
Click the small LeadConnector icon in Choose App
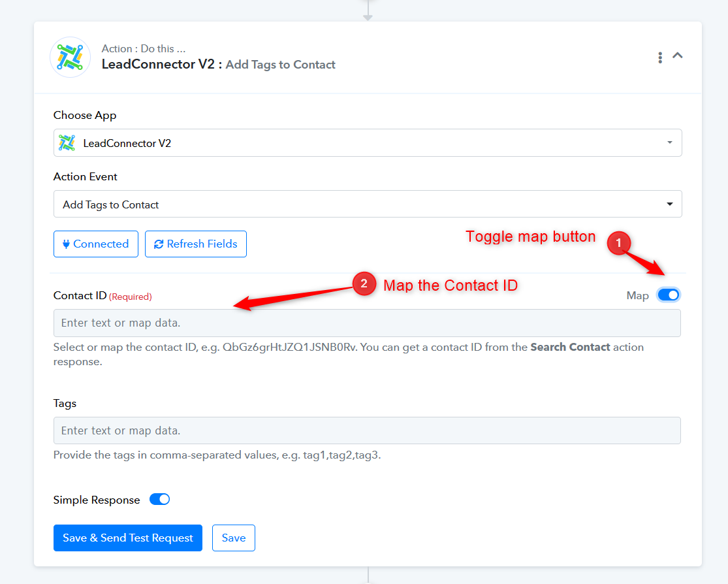[67, 142]
